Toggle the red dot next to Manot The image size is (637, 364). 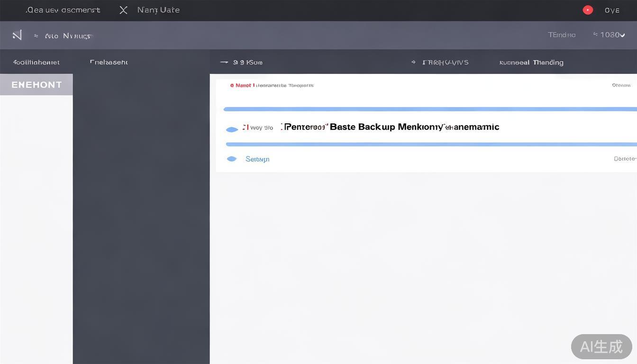[x=232, y=86]
